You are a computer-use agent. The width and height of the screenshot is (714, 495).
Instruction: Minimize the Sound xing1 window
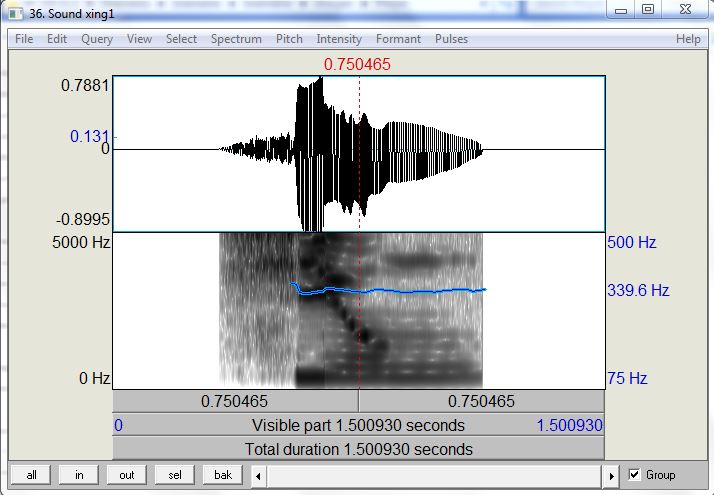[621, 10]
